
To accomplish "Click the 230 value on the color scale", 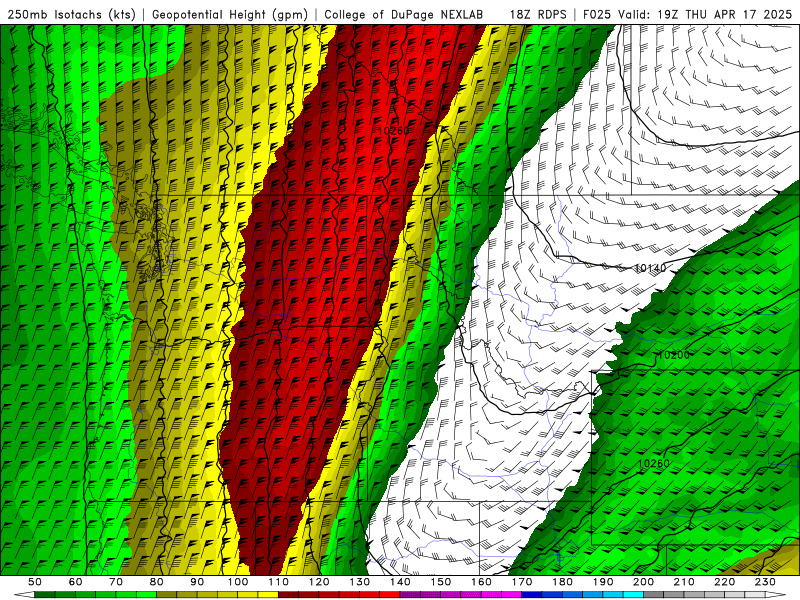I will pyautogui.click(x=765, y=582).
